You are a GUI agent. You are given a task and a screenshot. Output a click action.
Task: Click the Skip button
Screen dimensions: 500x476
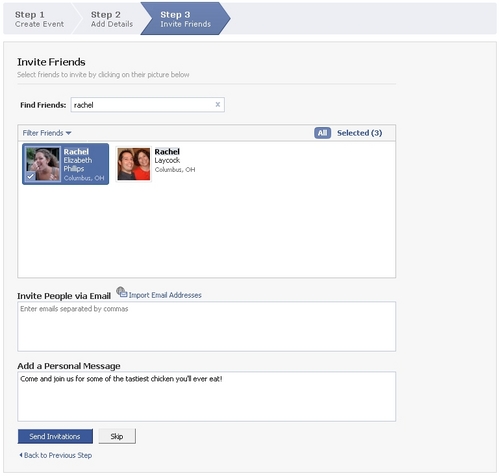click(x=117, y=436)
